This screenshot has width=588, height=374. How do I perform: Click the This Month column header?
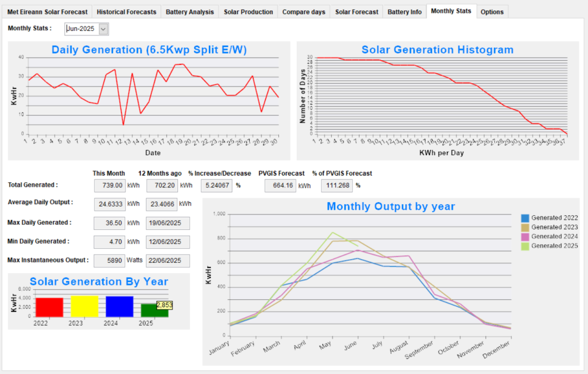108,173
